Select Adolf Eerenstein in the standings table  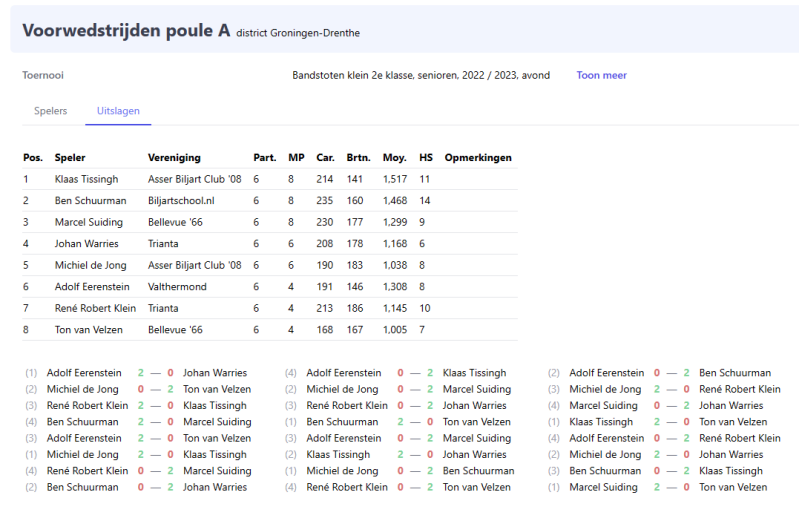coord(91,286)
